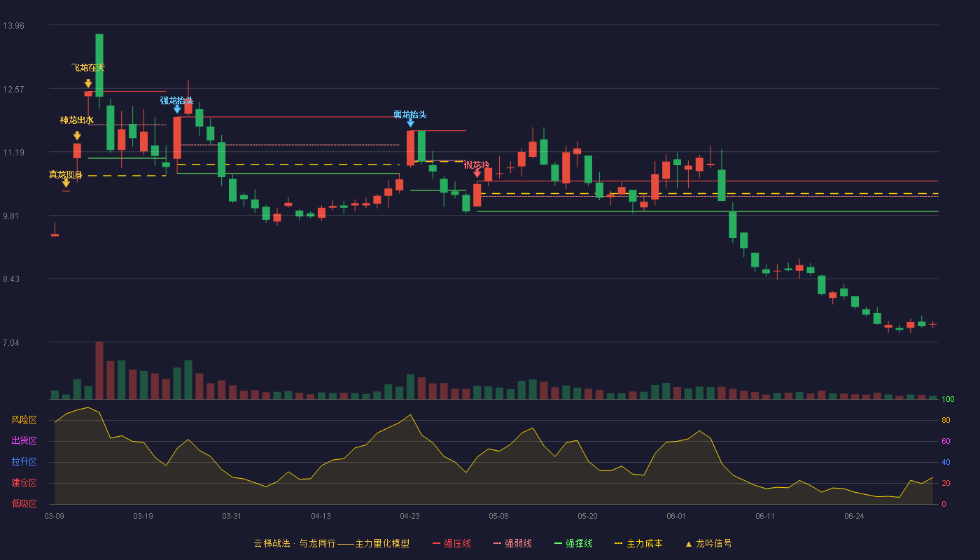Click the 13.96 price axis label
Image resolution: width=980 pixels, height=560 pixels.
pyautogui.click(x=13, y=26)
